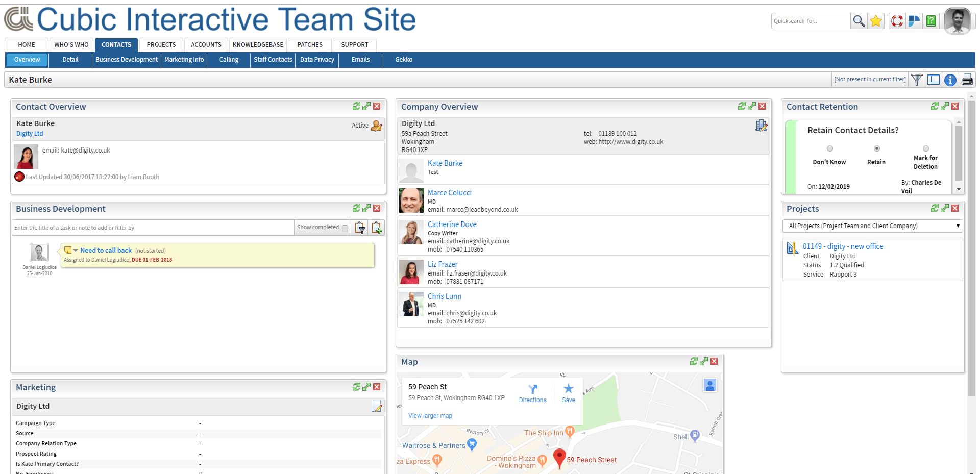The image size is (980, 474).
Task: Expand the Projects panel to full size
Action: pyautogui.click(x=945, y=208)
